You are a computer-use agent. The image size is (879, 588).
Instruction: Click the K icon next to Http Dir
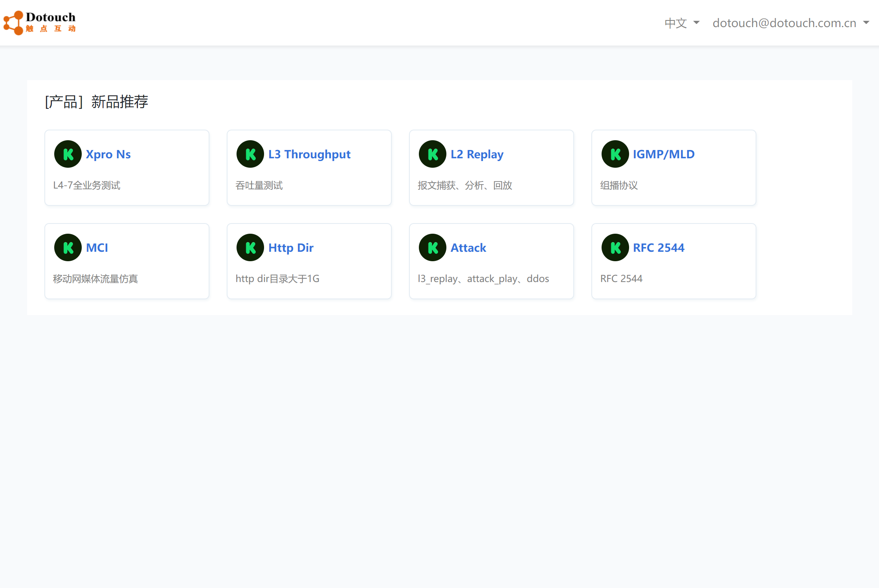tap(250, 247)
